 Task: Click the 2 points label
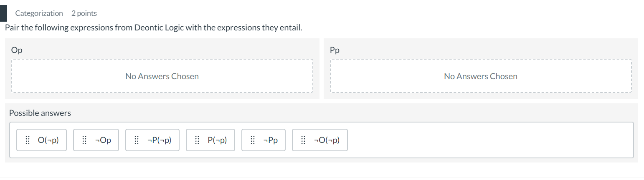(x=84, y=13)
